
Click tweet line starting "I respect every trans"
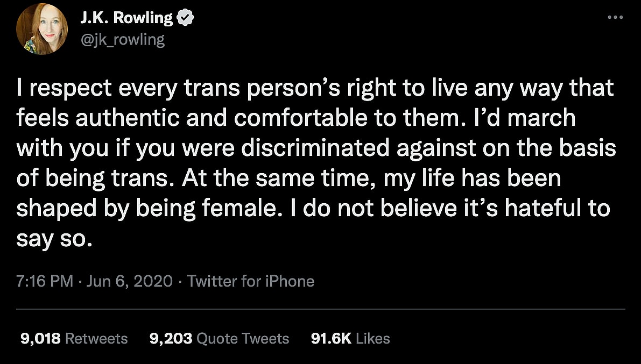coord(315,89)
